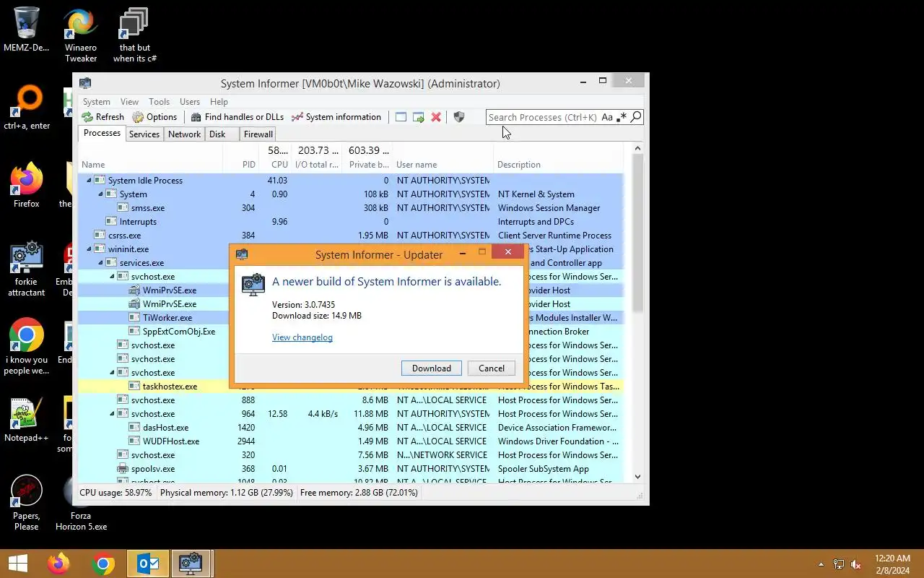
Task: Collapse svchost.exe parent of taskhostex.exe
Action: click(112, 373)
